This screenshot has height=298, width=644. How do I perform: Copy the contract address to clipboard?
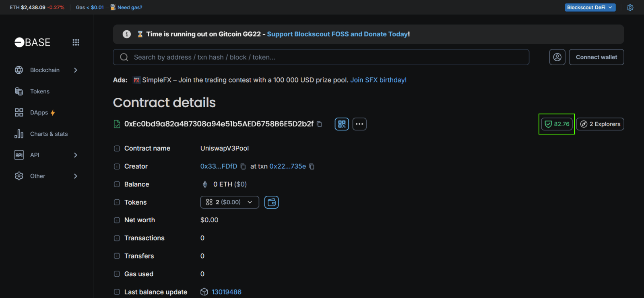pyautogui.click(x=319, y=124)
